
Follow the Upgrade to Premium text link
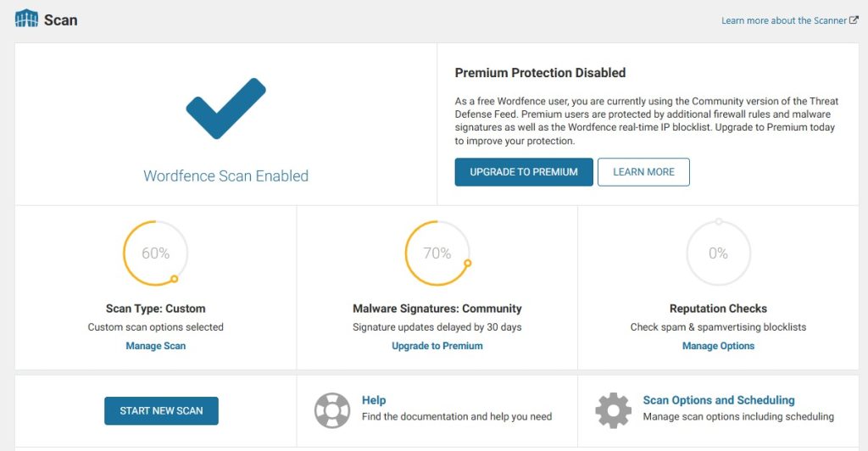(x=437, y=346)
